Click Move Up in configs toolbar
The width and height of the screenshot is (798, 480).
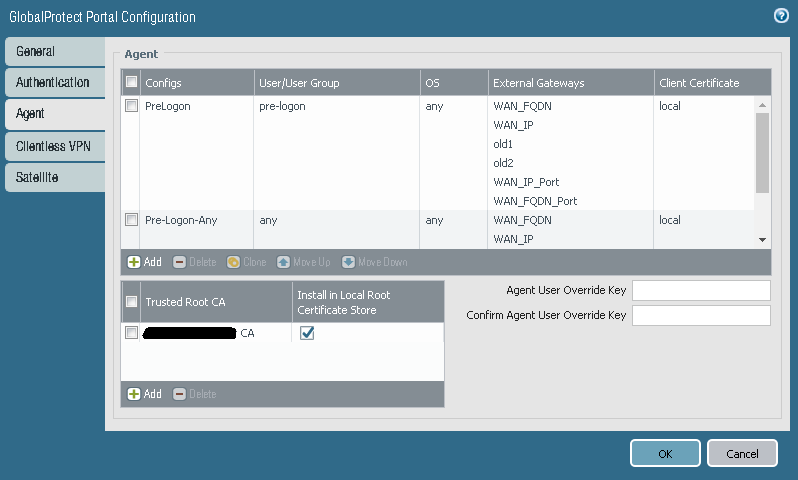coord(303,262)
